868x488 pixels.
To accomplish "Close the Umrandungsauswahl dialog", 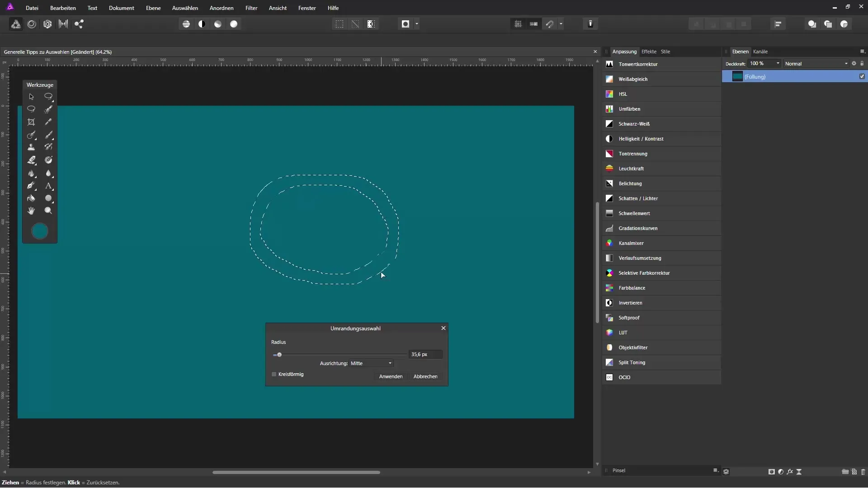I will [443, 328].
